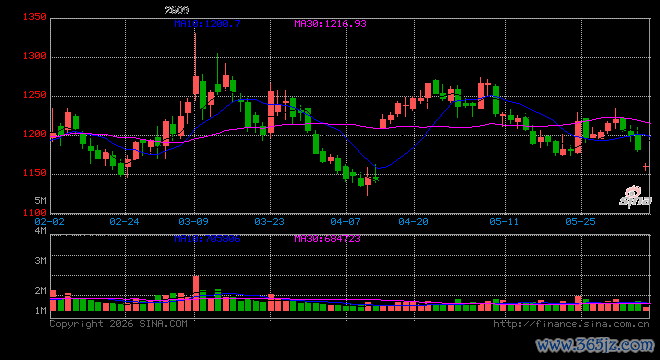Click the 4M volume axis label

[40, 231]
